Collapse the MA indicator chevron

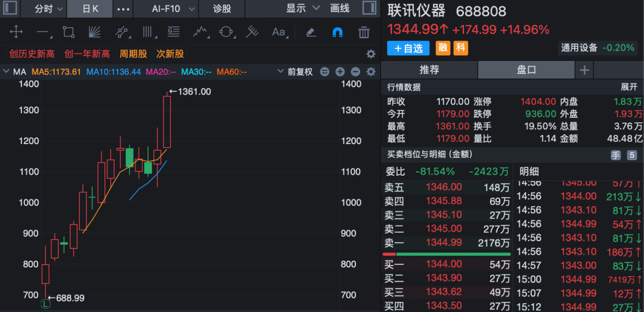(x=6, y=71)
